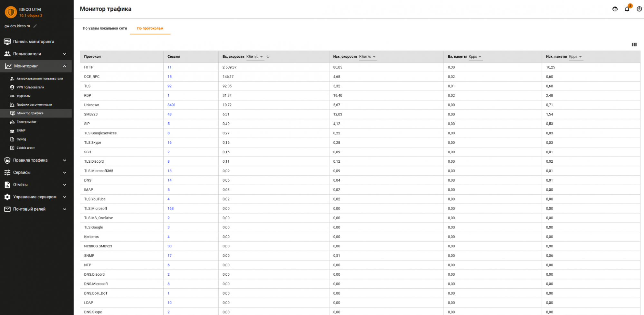
Task: Click the 92 sessions link for TLS
Action: coord(169,86)
